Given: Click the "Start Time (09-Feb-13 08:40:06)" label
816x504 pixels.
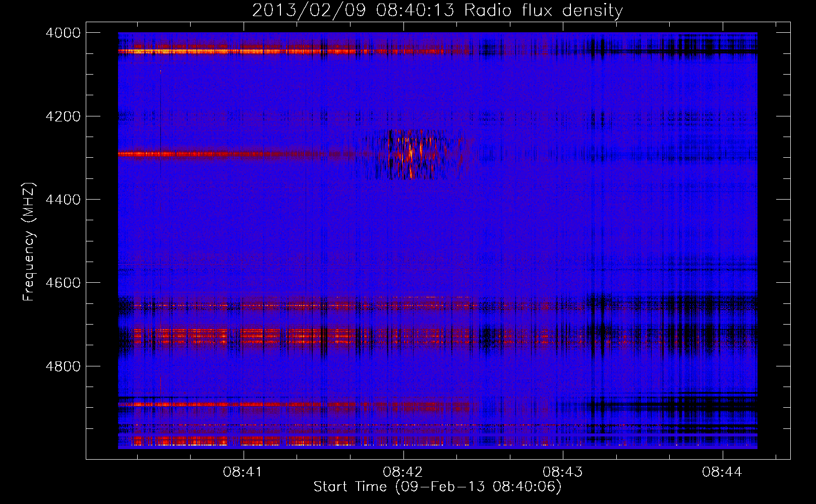Looking at the screenshot, I should pos(437,487).
